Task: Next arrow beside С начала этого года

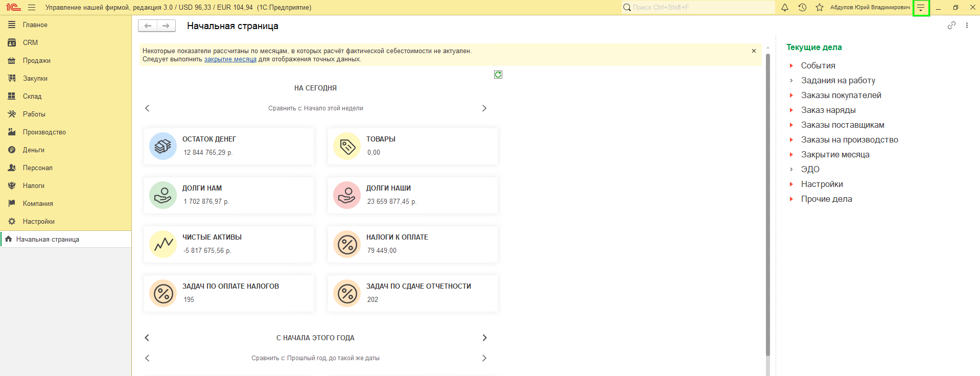Action: pos(484,338)
